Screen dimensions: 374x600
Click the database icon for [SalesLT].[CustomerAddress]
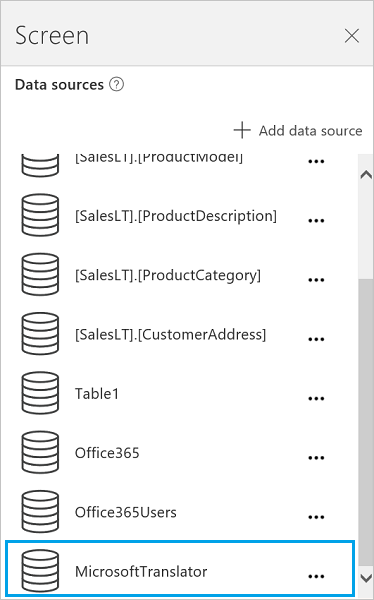[x=40, y=334]
